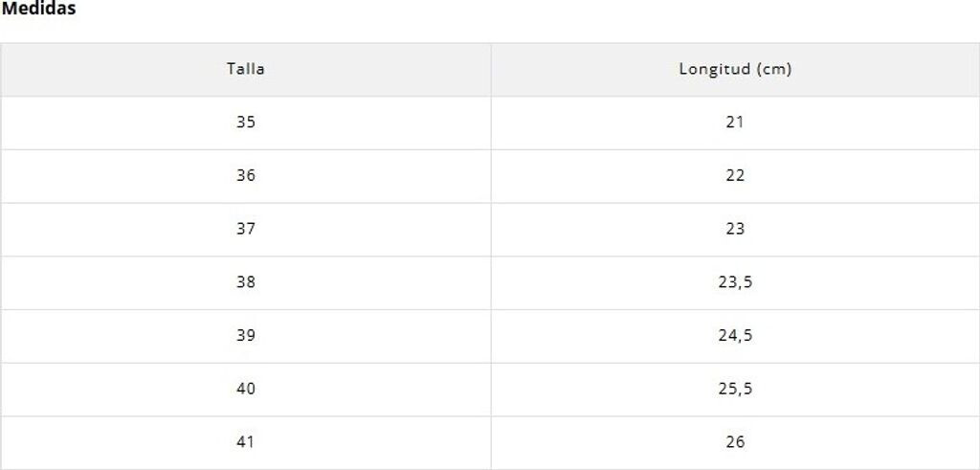This screenshot has height=470, width=980.
Task: Select the size 39 cell
Action: point(246,336)
